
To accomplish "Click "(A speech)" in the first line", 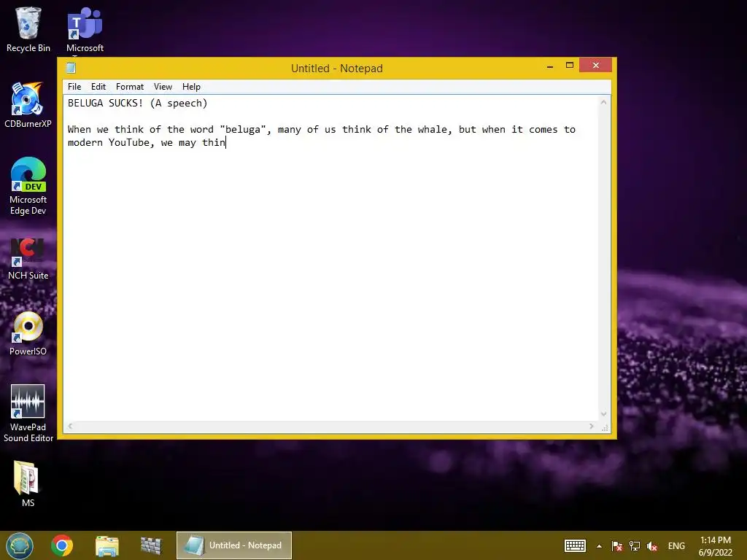I will click(x=179, y=104).
